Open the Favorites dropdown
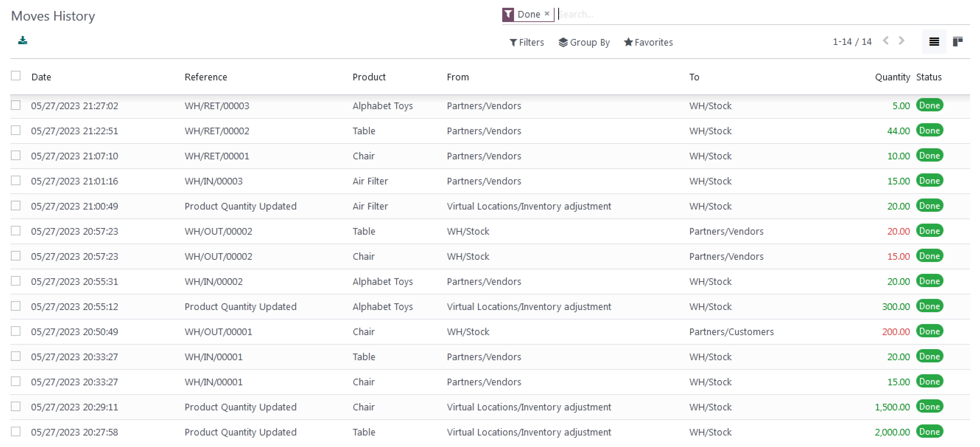This screenshot has height=447, width=980. tap(648, 42)
